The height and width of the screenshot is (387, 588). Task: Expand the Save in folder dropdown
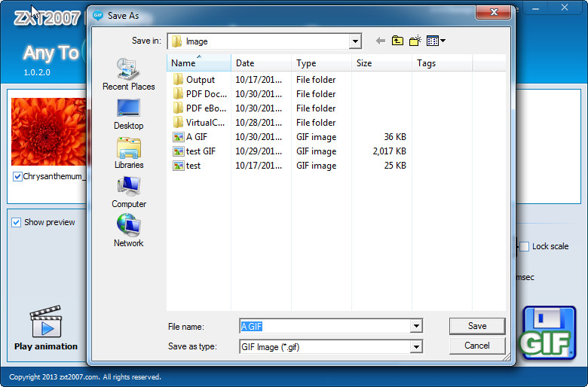(355, 41)
